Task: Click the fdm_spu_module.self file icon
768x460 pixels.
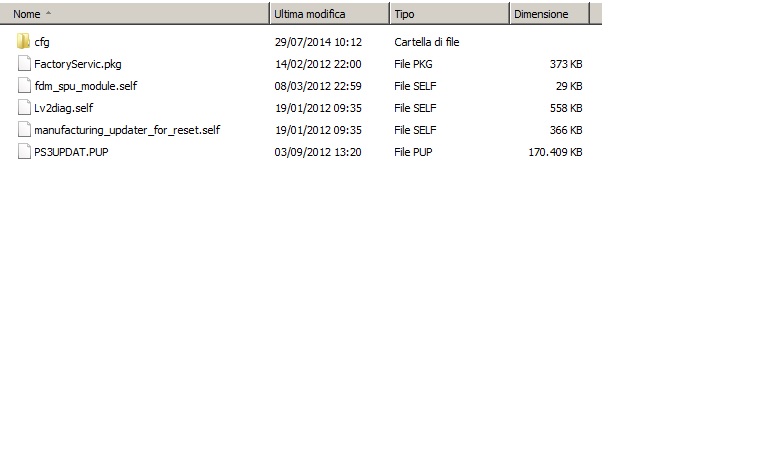Action: click(24, 86)
